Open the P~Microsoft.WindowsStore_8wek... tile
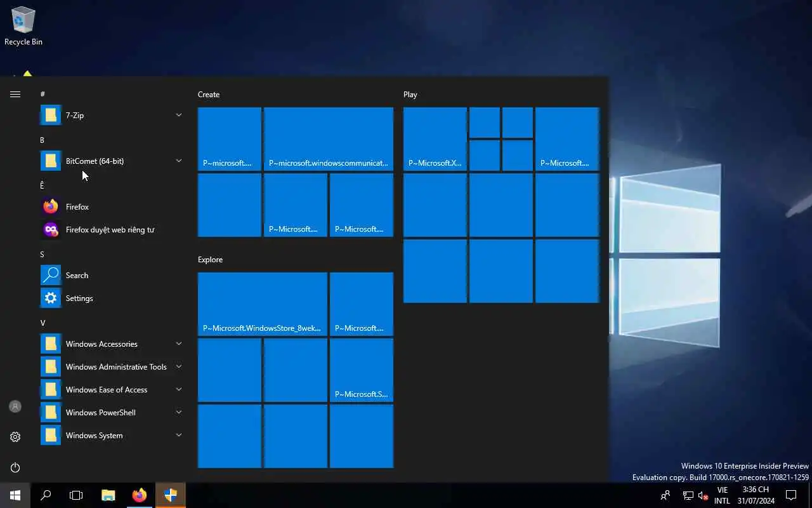The height and width of the screenshot is (508, 812). click(263, 304)
